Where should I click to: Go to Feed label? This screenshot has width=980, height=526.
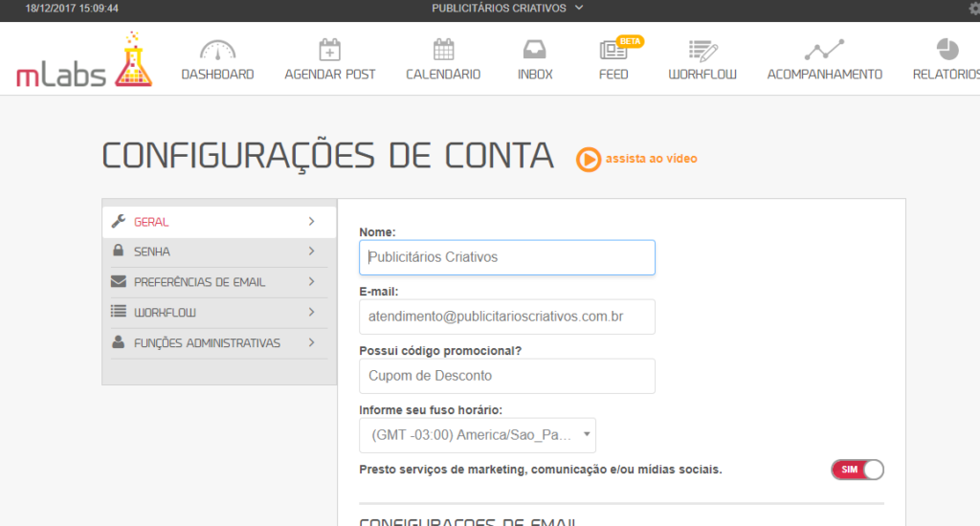tap(613, 75)
